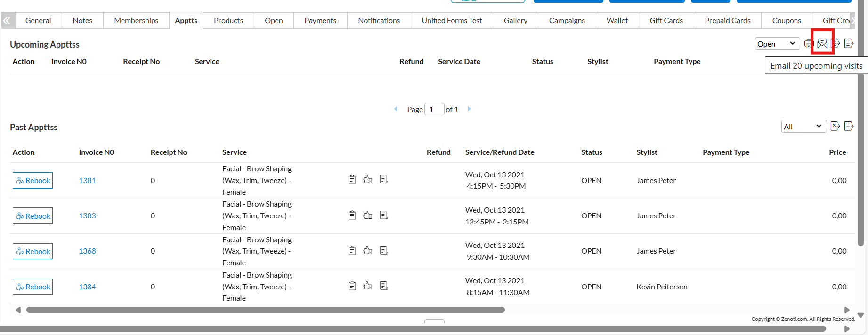Screen dimensions: 868x335
Task: Click thumbs-up feedback icon for invoice 1384
Action: coord(368,286)
